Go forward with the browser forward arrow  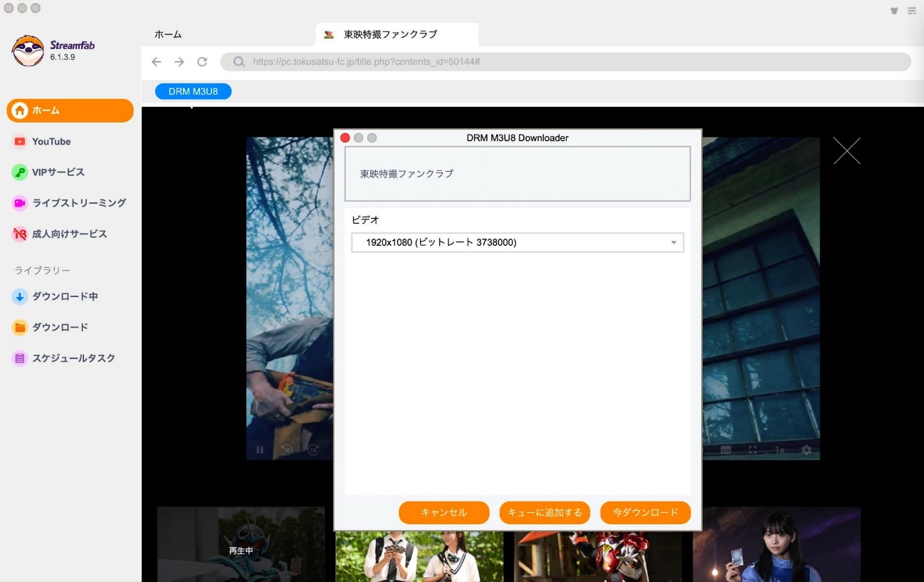(x=179, y=62)
